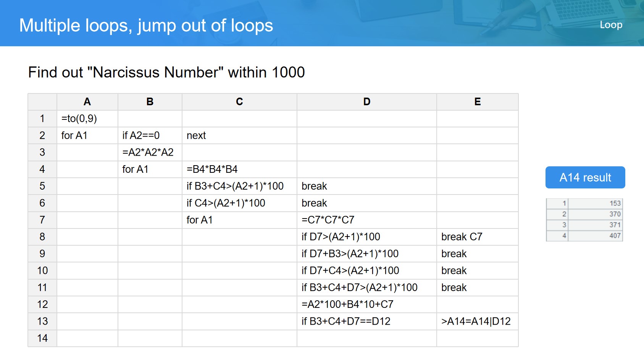Viewport: 644px width, 362px height.
Task: Select cell with =A2*100+B4*10+C7 formula
Action: [x=366, y=304]
